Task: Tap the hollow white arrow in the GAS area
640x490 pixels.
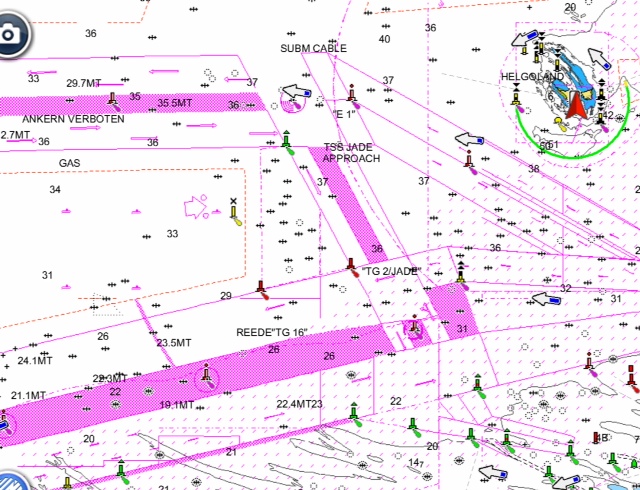Action: click(x=195, y=208)
